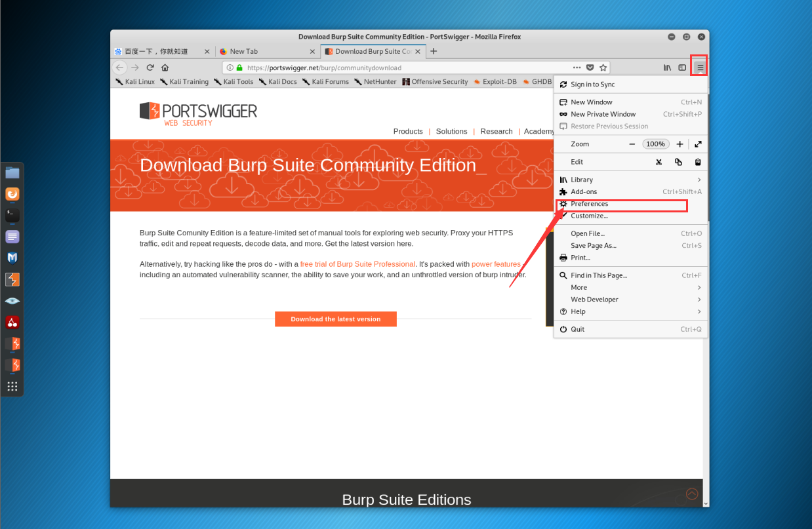Launch Terminal from the dock
Screen dimensions: 812x529
[x=12, y=215]
